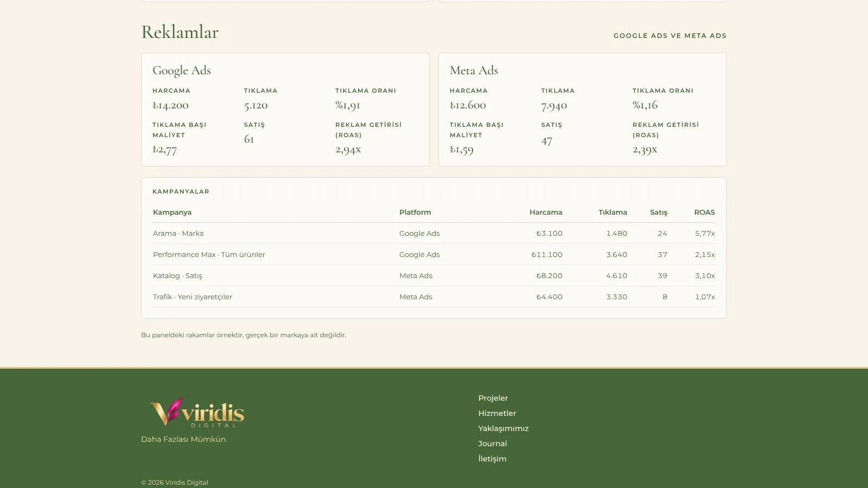Click Meta Ads click count 7.940
Screen dimensions: 868x488
(x=554, y=105)
